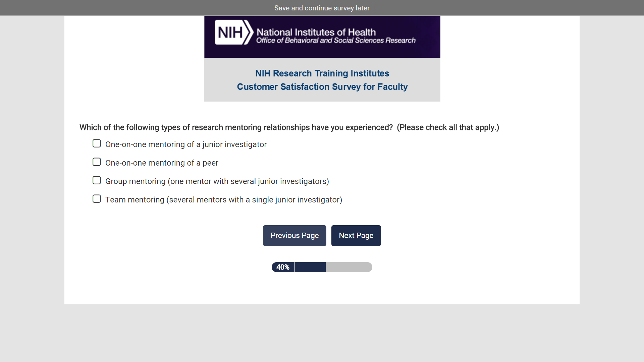644x362 pixels.
Task: Go back with Previous Page button
Action: tap(294, 236)
